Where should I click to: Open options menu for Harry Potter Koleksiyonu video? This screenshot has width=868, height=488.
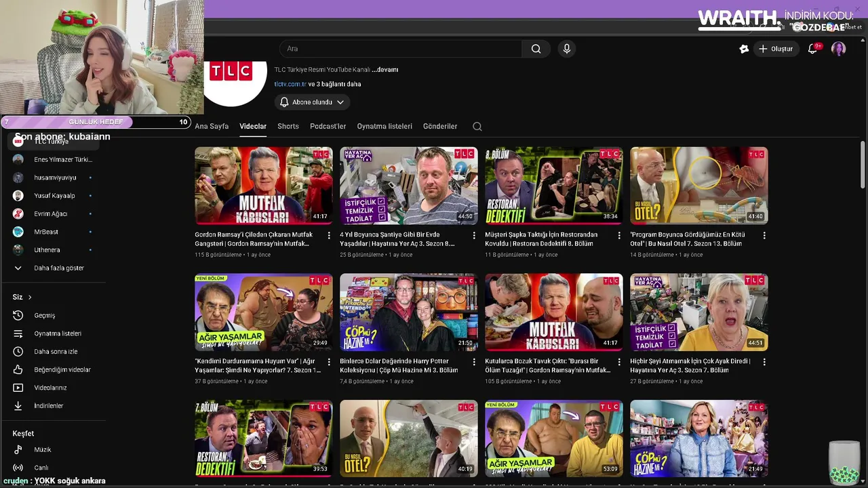(x=474, y=362)
